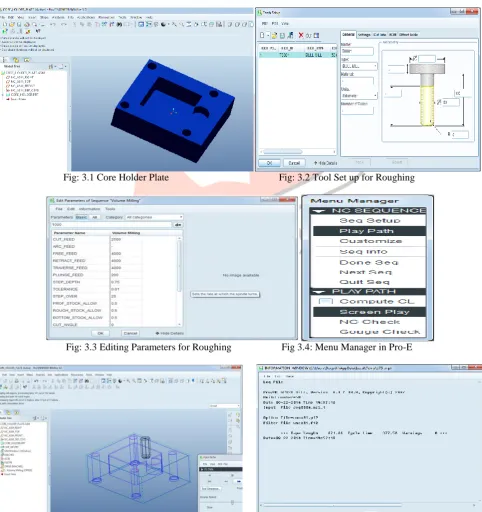This screenshot has height=512, width=482.
Task: Select NC Check in Menu Manager
Action: click(369, 322)
